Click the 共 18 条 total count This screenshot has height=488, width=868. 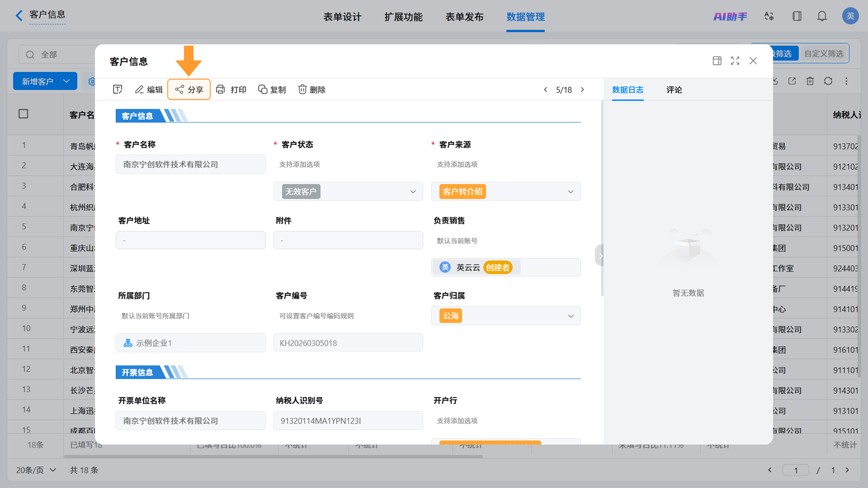(x=84, y=470)
